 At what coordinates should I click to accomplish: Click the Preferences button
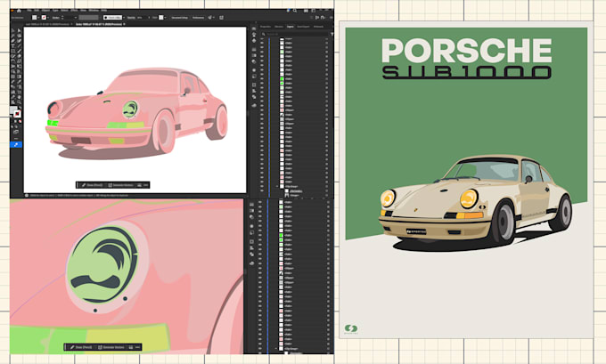point(198,18)
